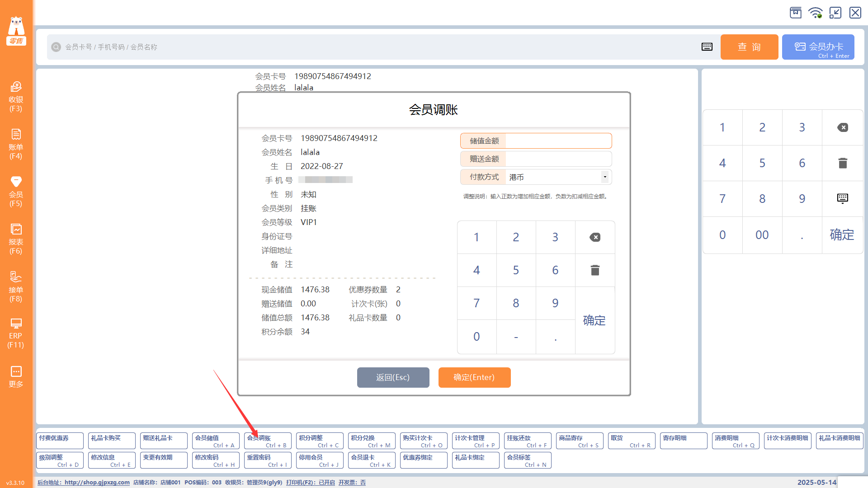Viewport: 868px width, 488px height.
Task: Open the 报表 (F6) reports sidebar icon
Action: (16, 239)
